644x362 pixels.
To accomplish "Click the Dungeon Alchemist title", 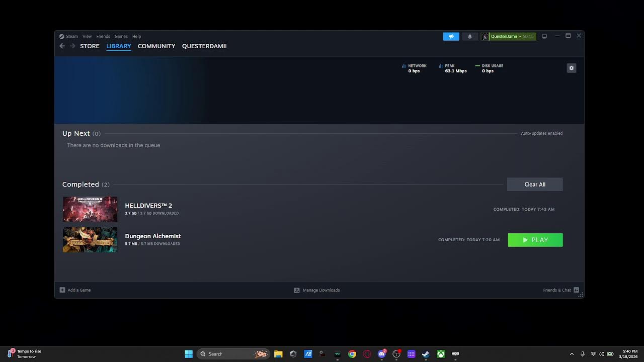I will [153, 236].
